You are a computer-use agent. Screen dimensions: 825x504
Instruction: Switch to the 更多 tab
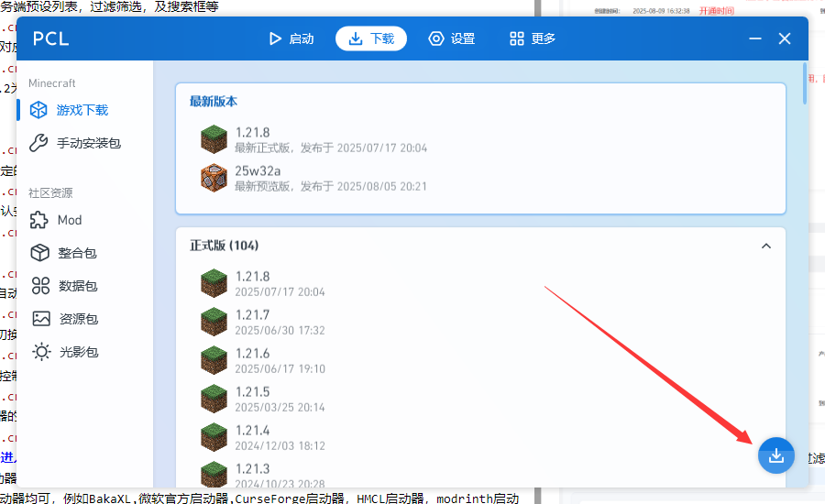[x=533, y=38]
